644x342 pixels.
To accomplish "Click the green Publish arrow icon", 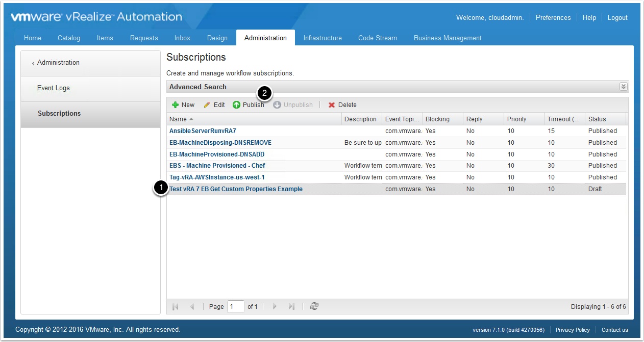I will 236,105.
